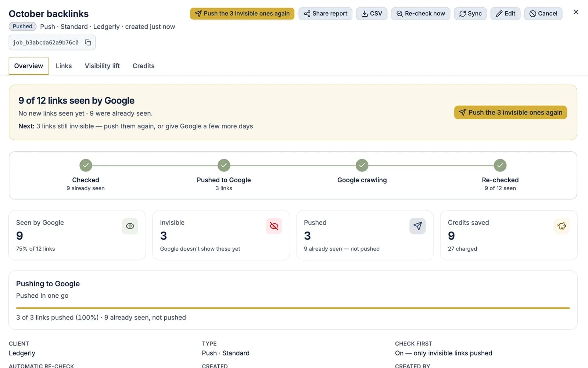Click the Pushing to Google progress bar

(293, 308)
